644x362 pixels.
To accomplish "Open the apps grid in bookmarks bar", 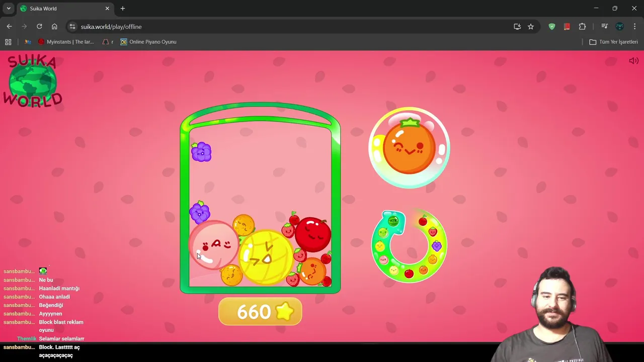I will tap(8, 42).
